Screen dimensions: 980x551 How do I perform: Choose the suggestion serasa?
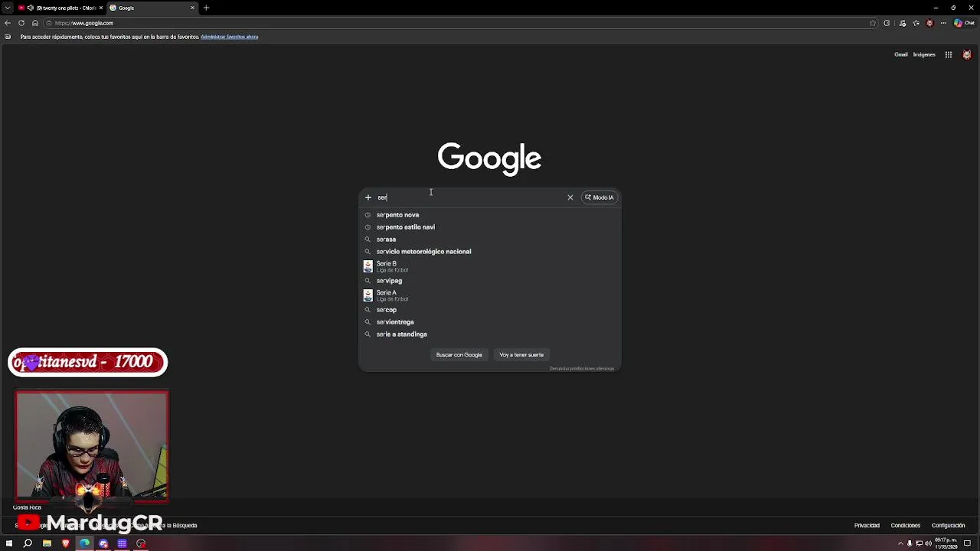[x=489, y=240]
